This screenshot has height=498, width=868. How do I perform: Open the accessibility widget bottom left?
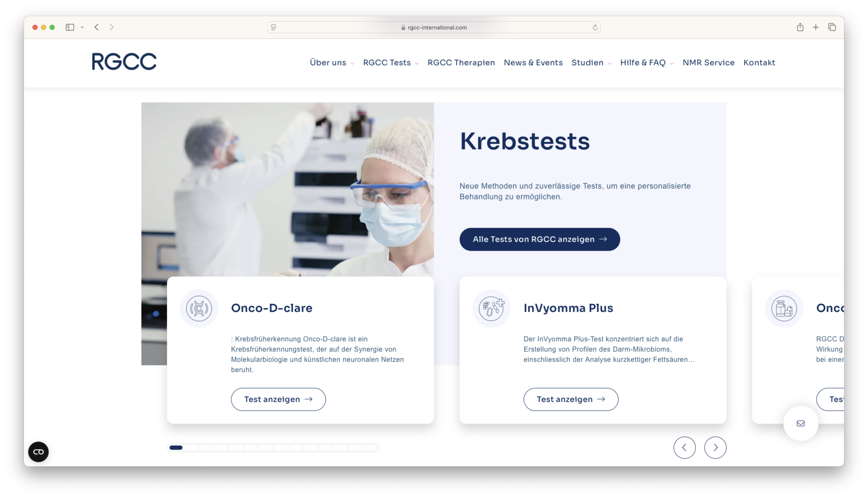coord(38,452)
